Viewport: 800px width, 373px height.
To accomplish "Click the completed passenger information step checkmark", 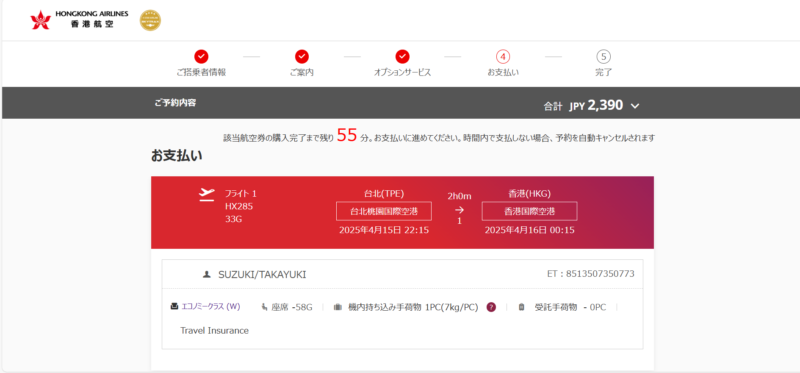I will pos(202,56).
